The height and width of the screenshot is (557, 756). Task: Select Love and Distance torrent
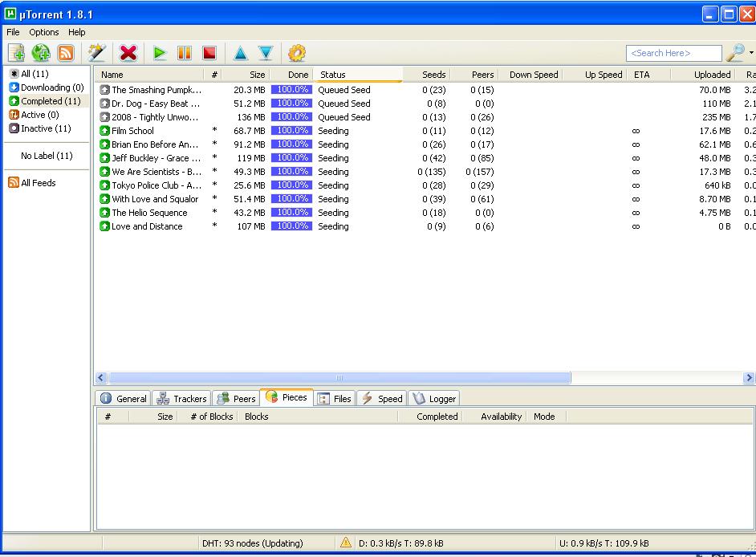pos(425,226)
